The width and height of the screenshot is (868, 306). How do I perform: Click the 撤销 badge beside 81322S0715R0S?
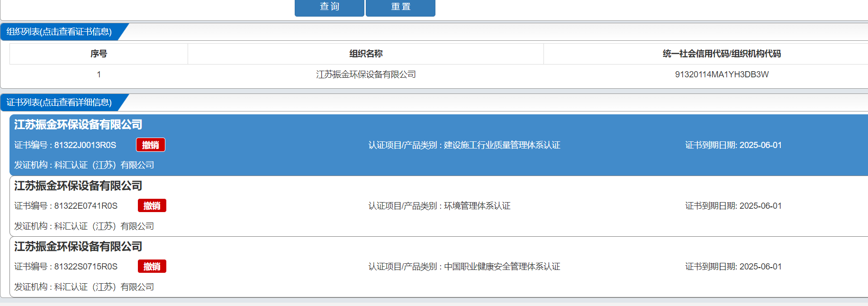[152, 267]
